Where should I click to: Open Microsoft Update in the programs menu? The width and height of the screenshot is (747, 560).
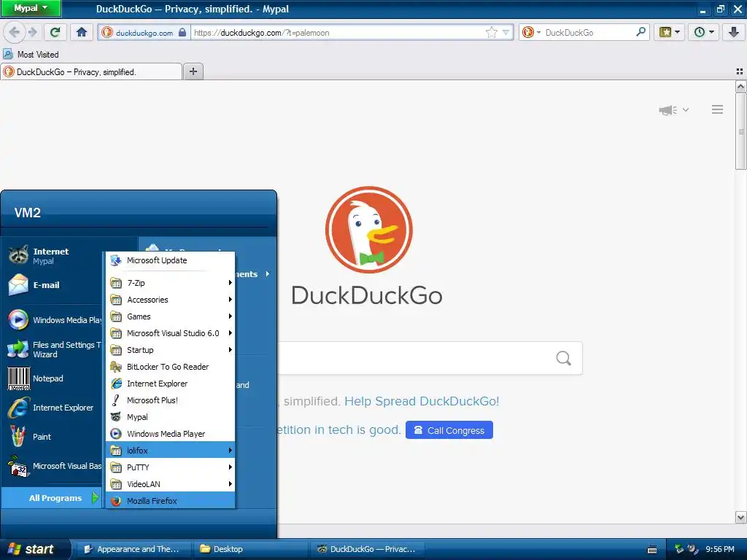171,260
